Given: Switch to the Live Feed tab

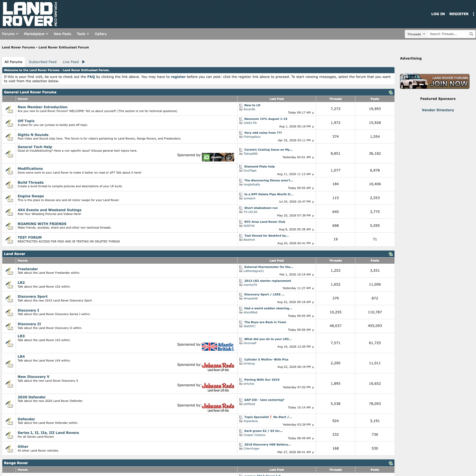Looking at the screenshot, I should coord(71,62).
